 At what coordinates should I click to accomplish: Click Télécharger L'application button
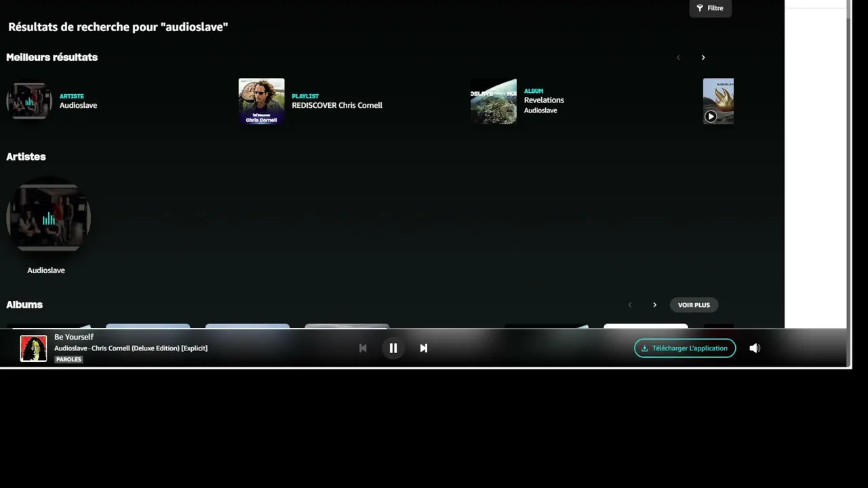point(685,348)
